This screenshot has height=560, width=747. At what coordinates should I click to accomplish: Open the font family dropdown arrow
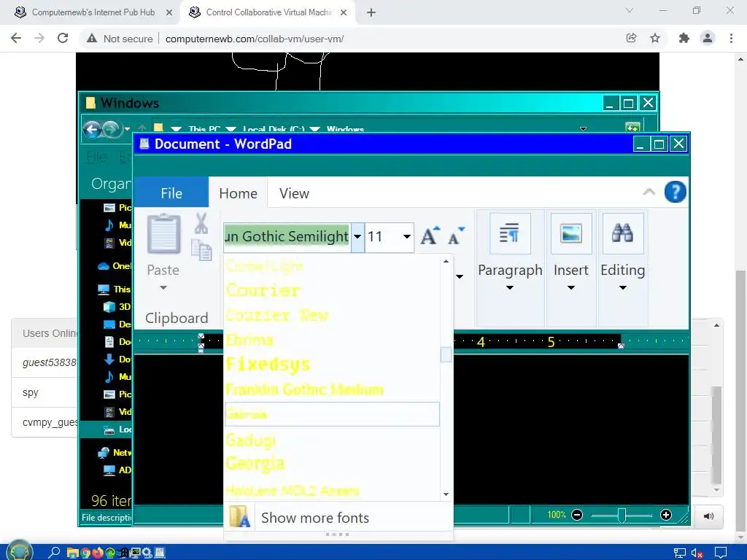[357, 237]
